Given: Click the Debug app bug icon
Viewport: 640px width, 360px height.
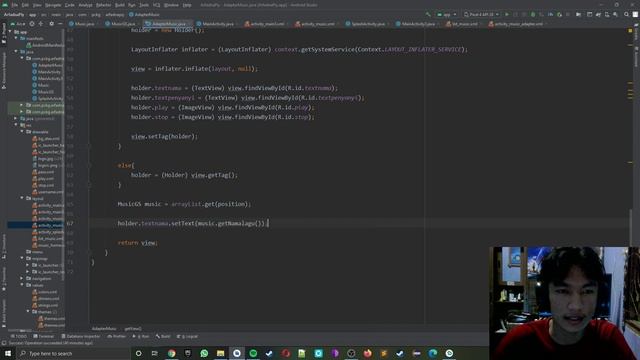Looking at the screenshot, I should 533,14.
